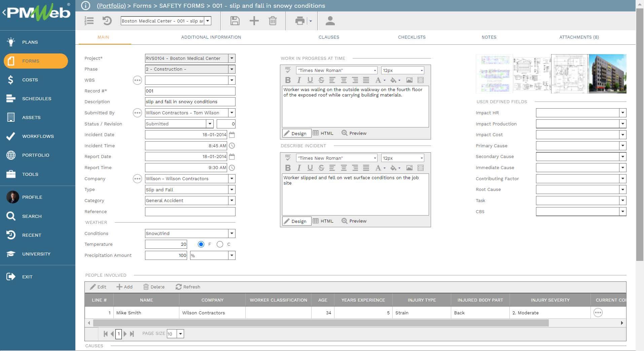Open Category dropdown showing General Accident
The image size is (644, 351).
231,201
